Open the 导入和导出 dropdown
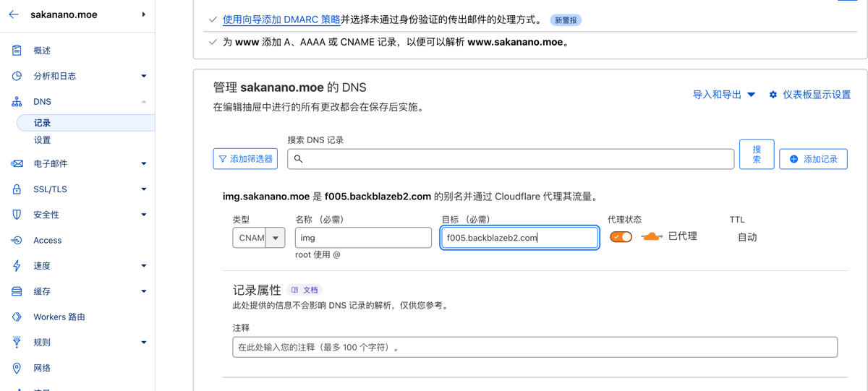The width and height of the screenshot is (868, 391). (x=724, y=95)
